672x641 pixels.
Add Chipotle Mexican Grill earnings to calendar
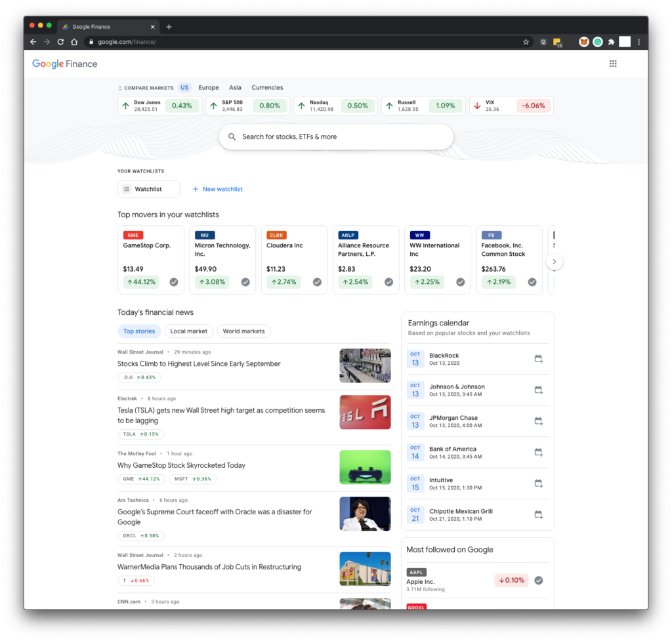tap(538, 514)
